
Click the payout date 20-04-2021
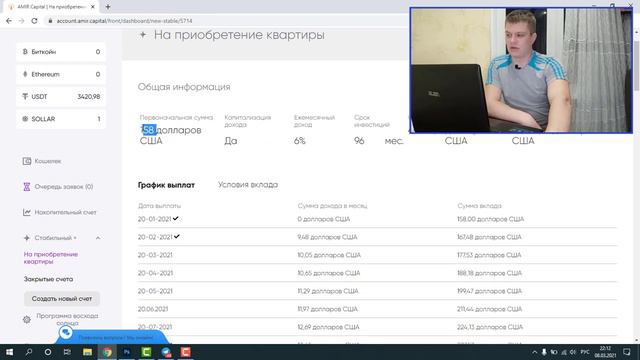[155, 273]
